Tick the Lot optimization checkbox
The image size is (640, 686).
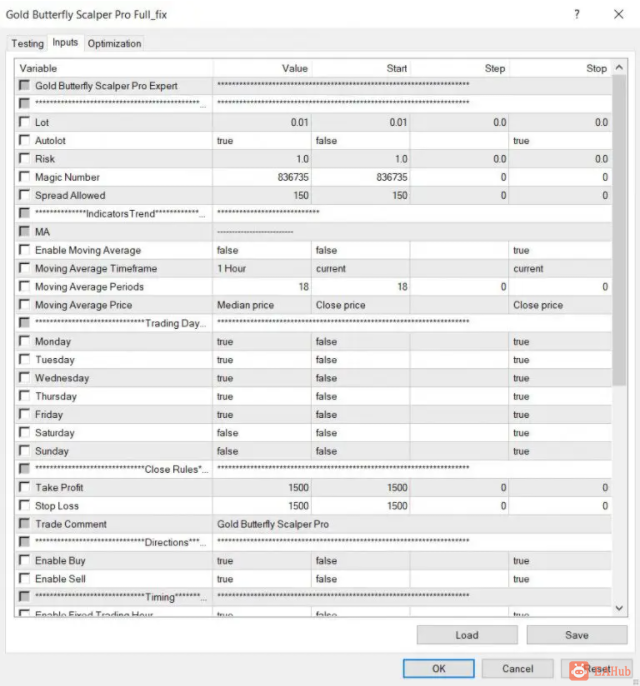point(24,122)
